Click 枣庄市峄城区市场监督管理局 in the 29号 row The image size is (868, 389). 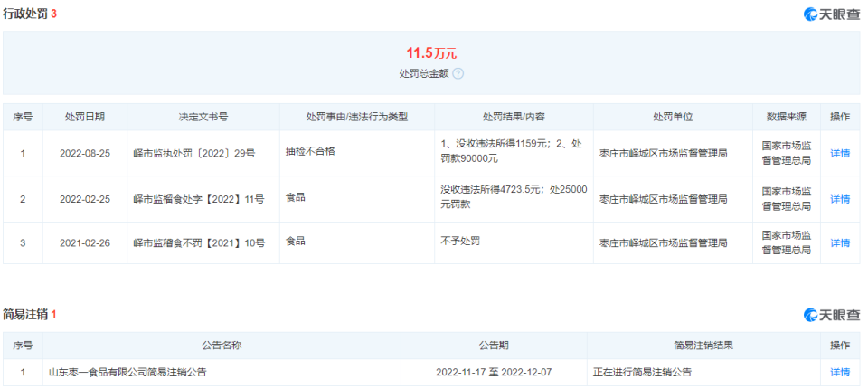[x=663, y=154]
